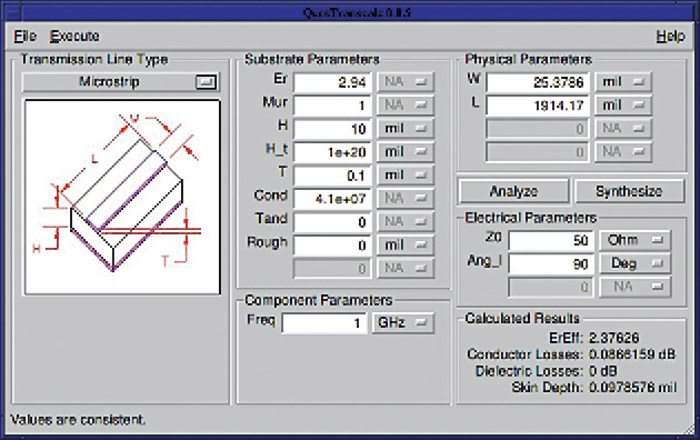This screenshot has height=440, width=700.
Task: Open the H_t unit dropdown
Action: tap(405, 151)
